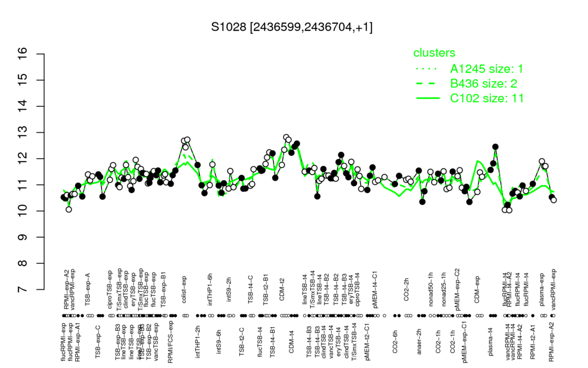Screen dimensions: 588x368
Task: Click the highest data point above CDM-t2
Action: point(286,137)
